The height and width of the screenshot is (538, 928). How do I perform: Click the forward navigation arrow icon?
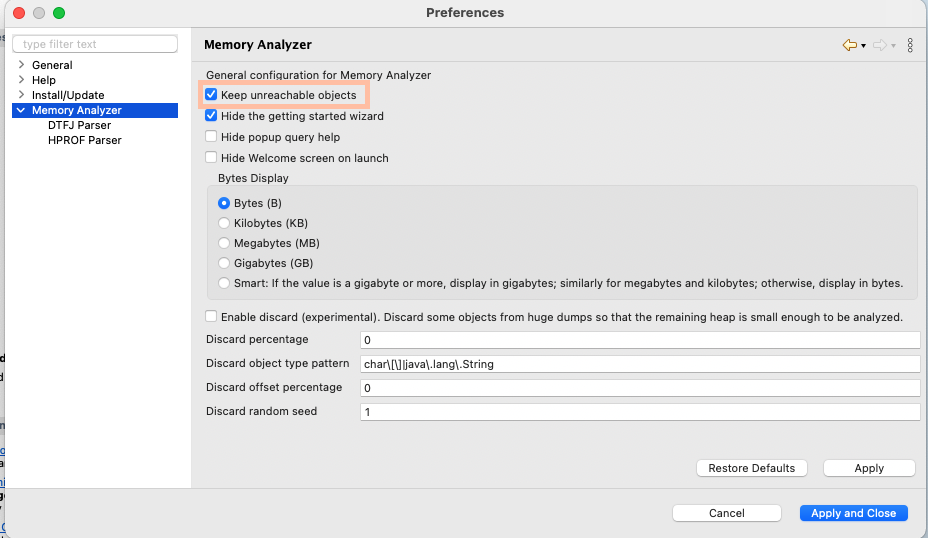[879, 45]
